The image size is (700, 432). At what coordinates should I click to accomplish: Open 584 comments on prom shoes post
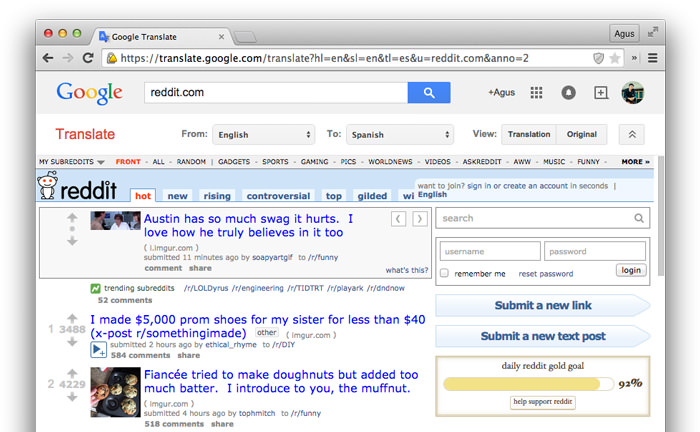point(140,355)
